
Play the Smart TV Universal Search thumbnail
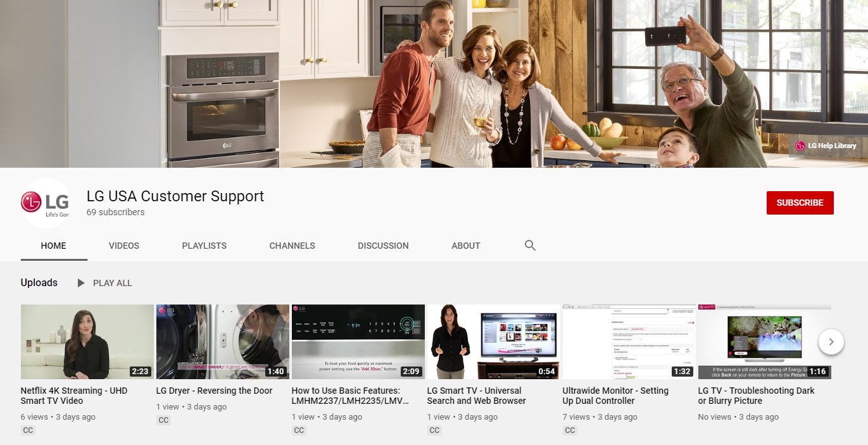coord(494,342)
